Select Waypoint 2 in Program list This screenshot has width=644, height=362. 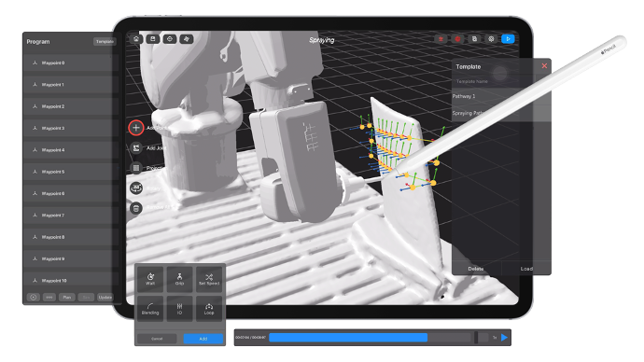[71, 106]
